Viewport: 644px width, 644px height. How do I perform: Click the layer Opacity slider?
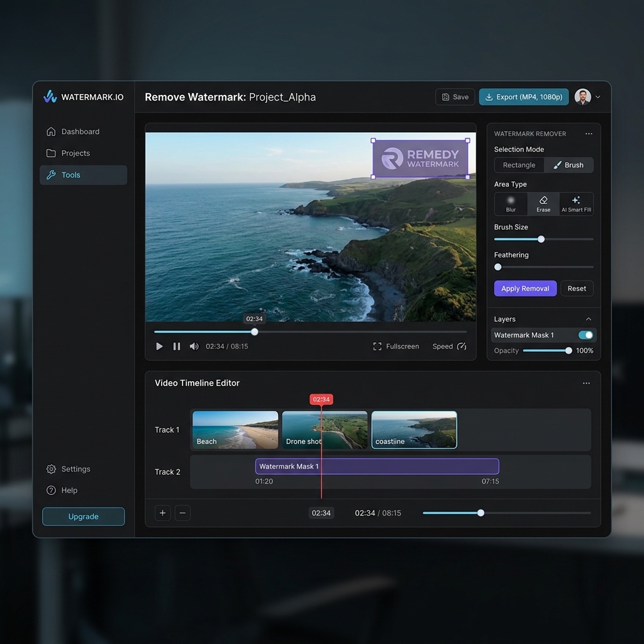point(547,351)
